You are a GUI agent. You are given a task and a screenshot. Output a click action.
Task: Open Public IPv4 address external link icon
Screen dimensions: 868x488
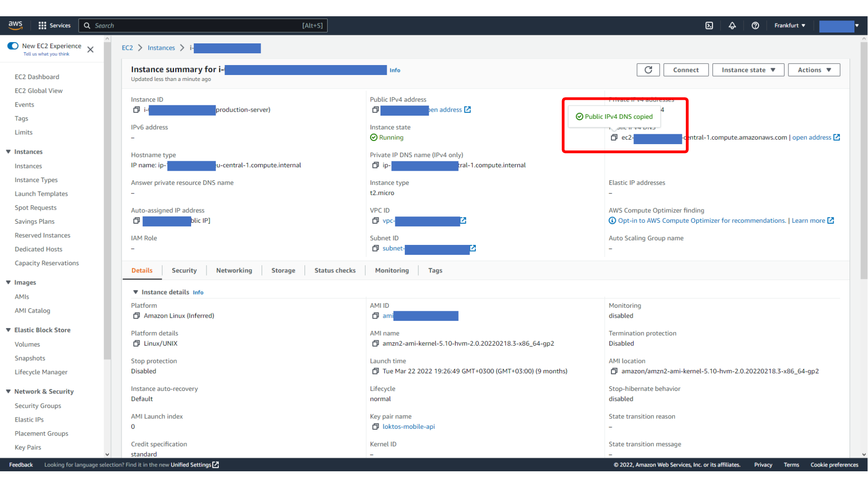[x=468, y=109]
